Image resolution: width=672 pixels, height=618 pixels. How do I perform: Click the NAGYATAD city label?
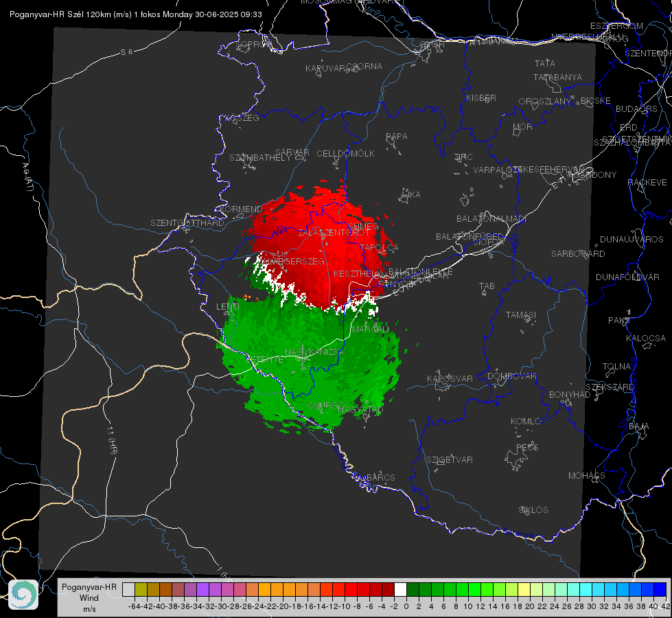coord(360,410)
